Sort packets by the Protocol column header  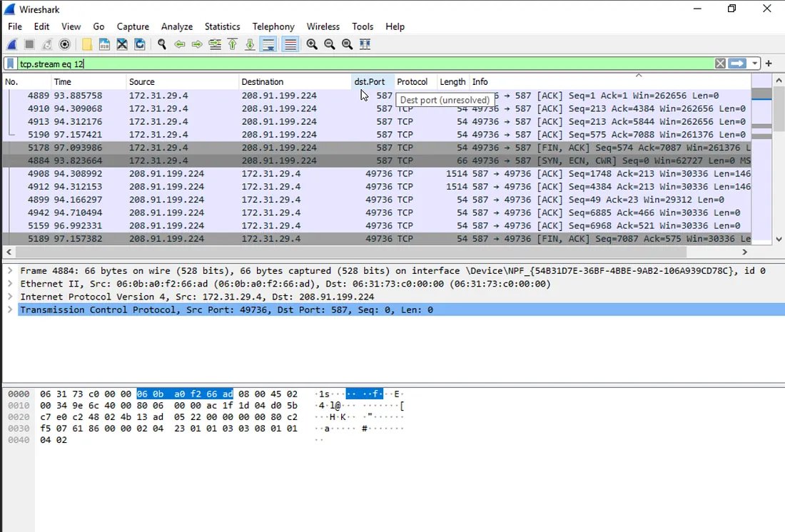click(414, 81)
